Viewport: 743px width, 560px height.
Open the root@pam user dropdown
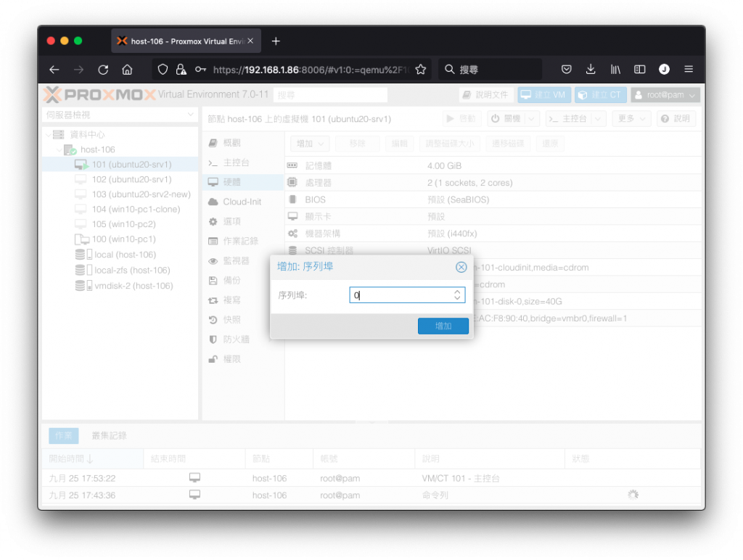(x=665, y=95)
